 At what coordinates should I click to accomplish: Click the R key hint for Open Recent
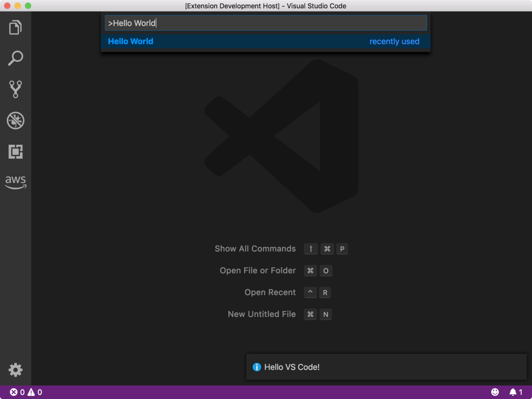click(x=325, y=292)
